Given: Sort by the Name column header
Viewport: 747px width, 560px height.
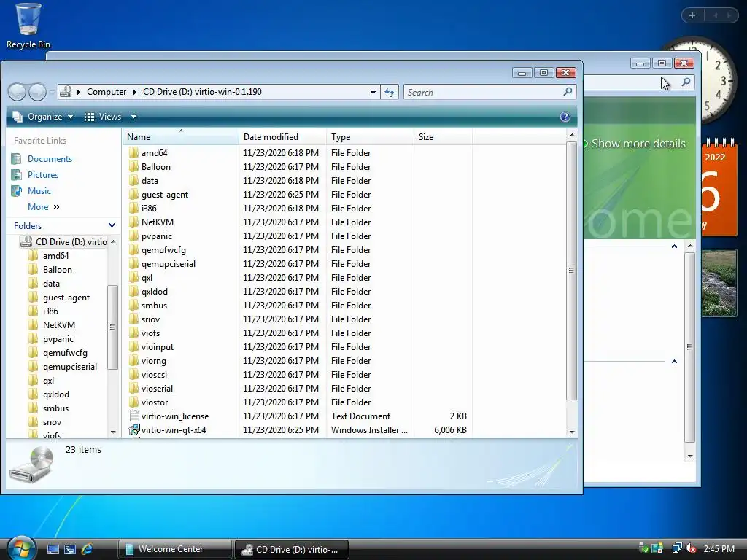Looking at the screenshot, I should click(x=181, y=136).
